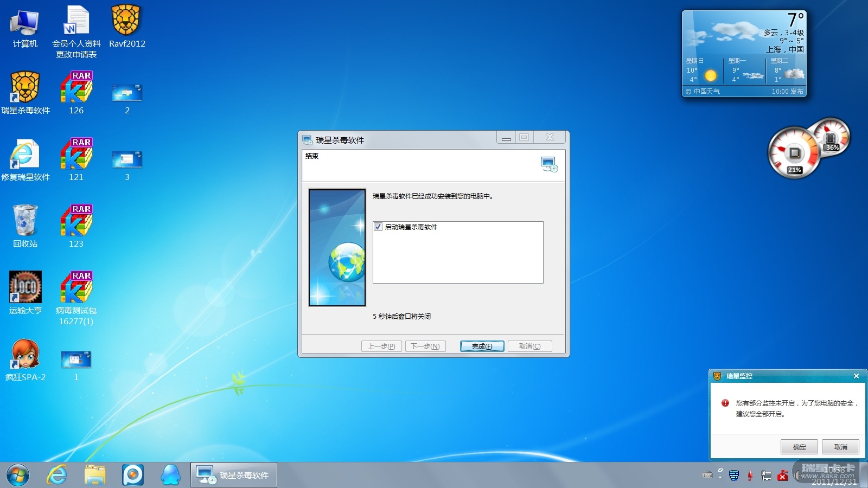Click the red flag Action Center tray icon

(x=783, y=476)
